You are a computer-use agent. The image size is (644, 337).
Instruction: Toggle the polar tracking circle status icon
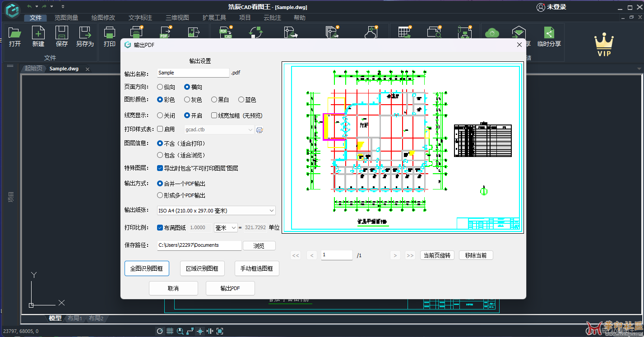pyautogui.click(x=160, y=331)
